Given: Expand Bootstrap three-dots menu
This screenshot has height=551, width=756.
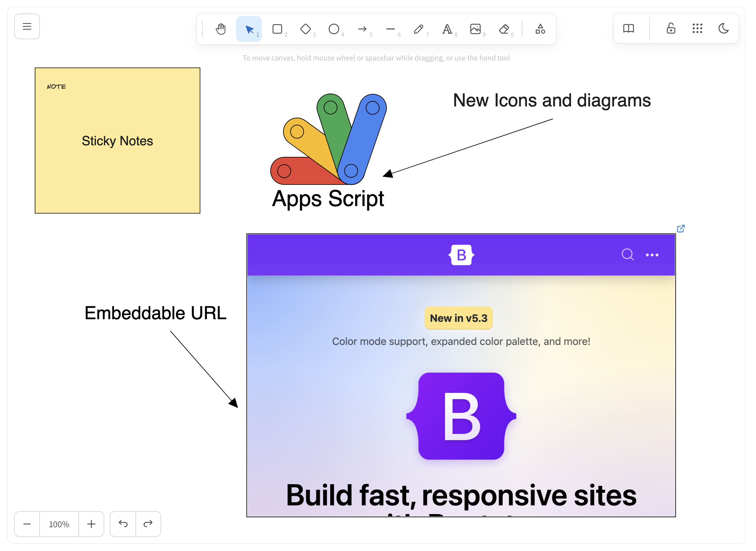Looking at the screenshot, I should tap(652, 255).
